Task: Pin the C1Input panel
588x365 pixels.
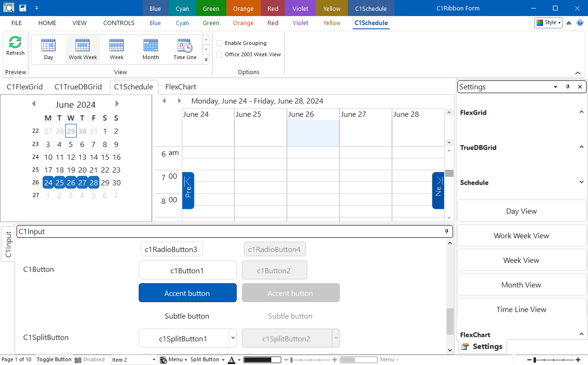Action: point(446,231)
